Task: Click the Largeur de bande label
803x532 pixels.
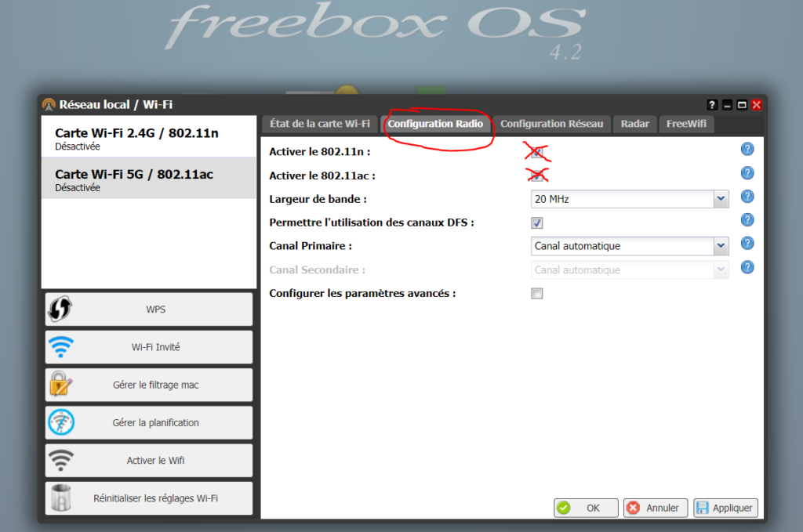Action: pos(318,199)
